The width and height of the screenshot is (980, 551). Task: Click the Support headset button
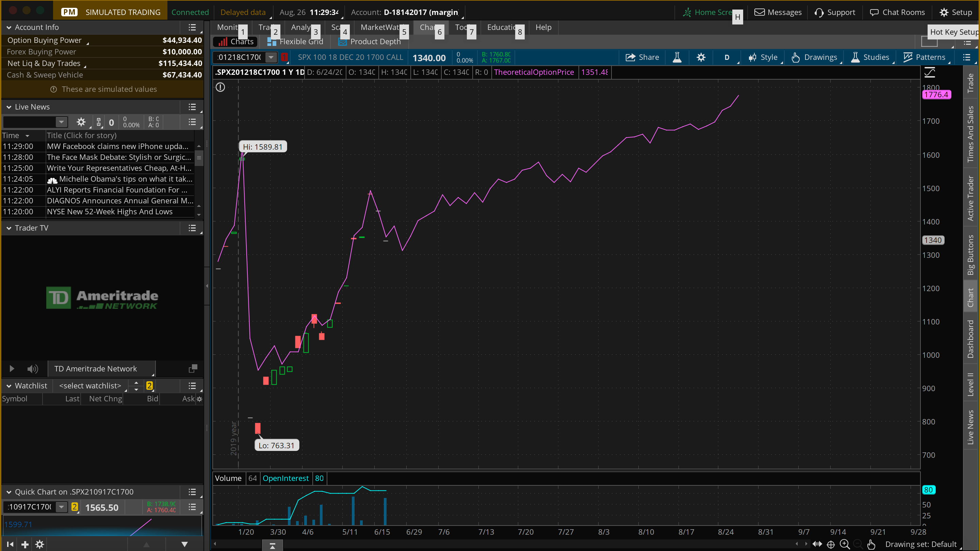pos(835,12)
